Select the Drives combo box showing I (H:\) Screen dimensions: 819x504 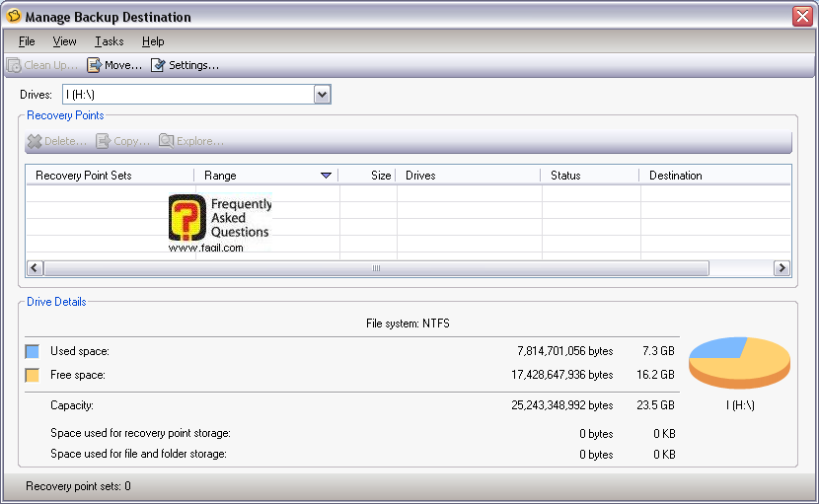[187, 95]
